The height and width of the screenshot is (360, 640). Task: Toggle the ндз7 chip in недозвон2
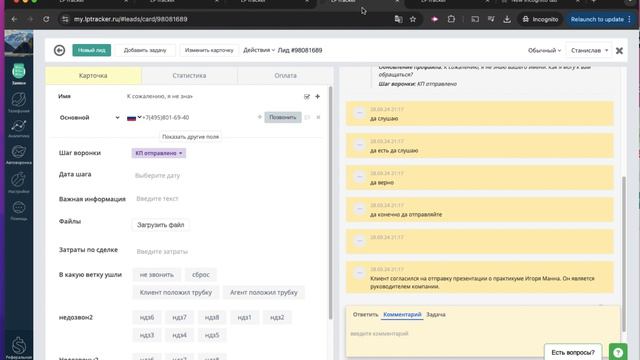180,317
